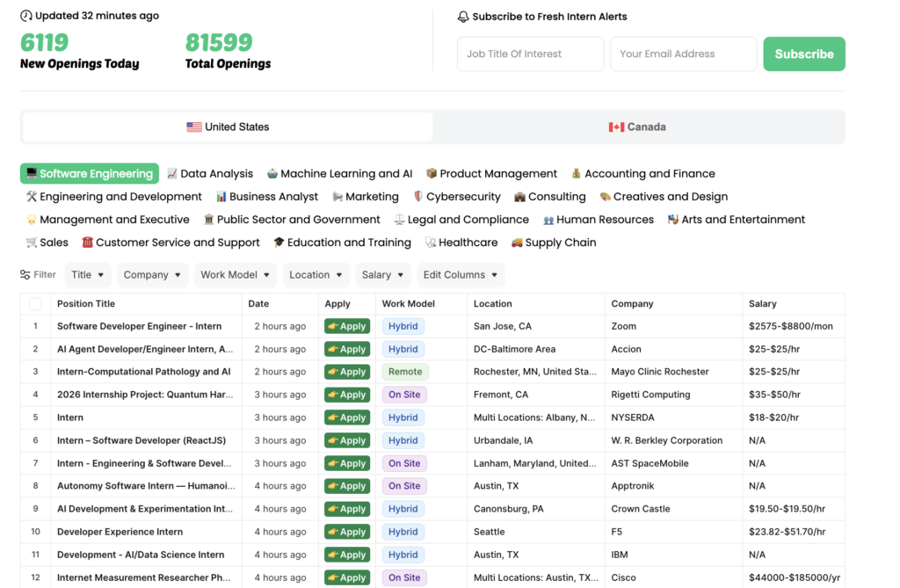Open the Work Model filter dropdown

click(x=236, y=275)
